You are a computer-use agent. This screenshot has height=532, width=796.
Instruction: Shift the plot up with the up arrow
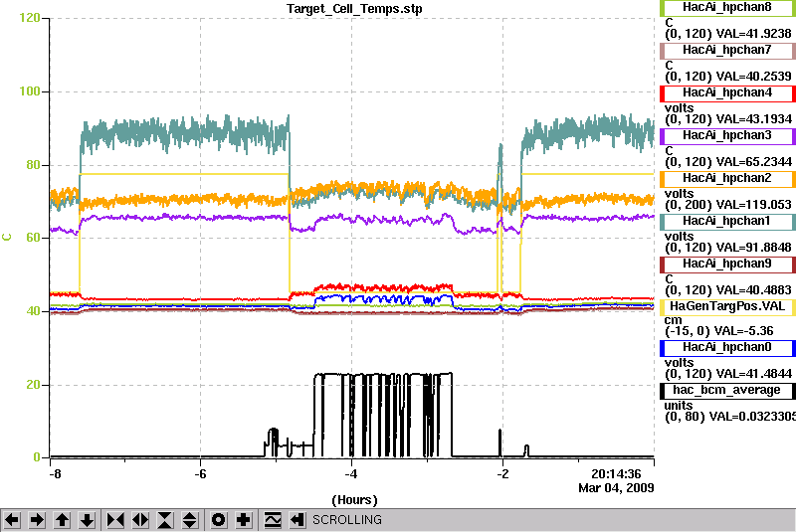click(x=62, y=520)
